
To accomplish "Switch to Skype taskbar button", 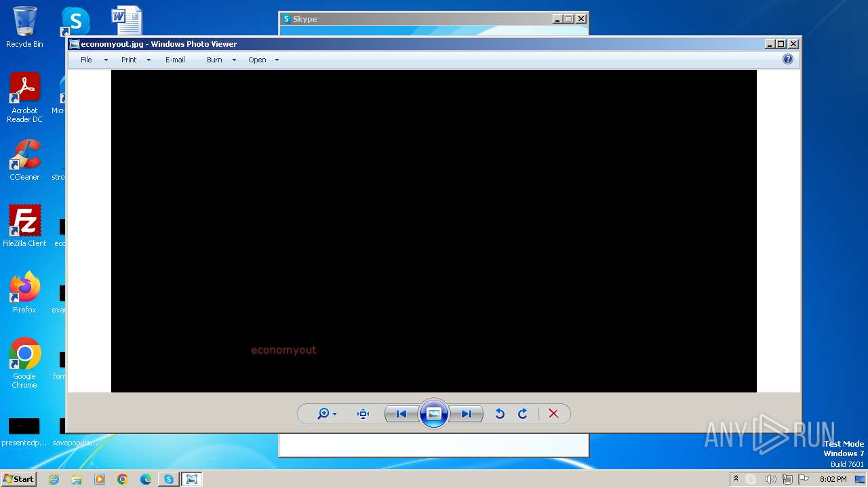I will (x=168, y=479).
